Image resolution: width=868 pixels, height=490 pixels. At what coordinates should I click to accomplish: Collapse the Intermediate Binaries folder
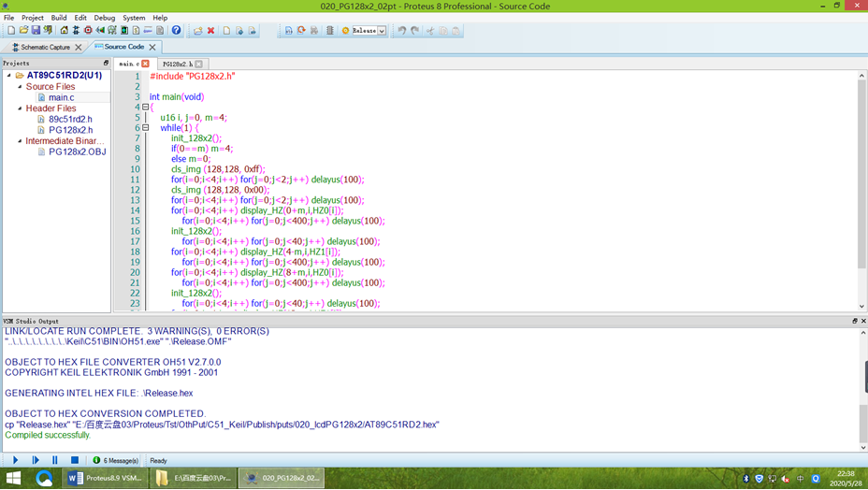coord(20,140)
